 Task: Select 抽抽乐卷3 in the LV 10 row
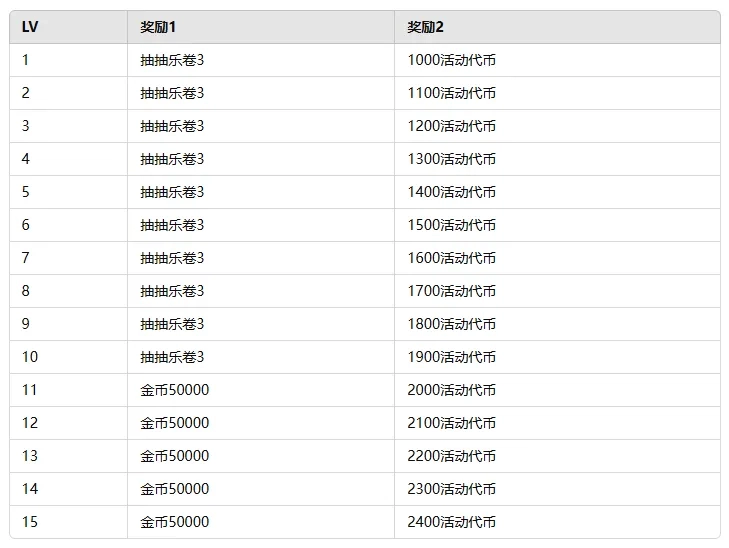click(172, 357)
